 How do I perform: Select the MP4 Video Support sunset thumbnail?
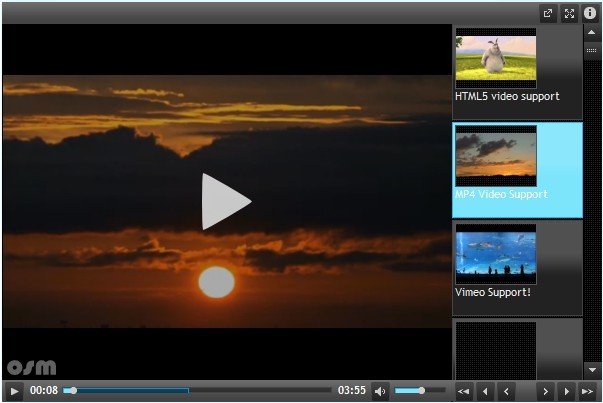click(496, 156)
